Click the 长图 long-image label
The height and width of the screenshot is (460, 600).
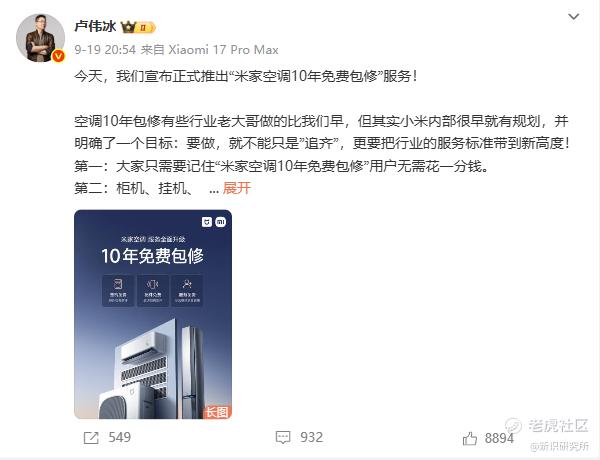[x=217, y=412]
